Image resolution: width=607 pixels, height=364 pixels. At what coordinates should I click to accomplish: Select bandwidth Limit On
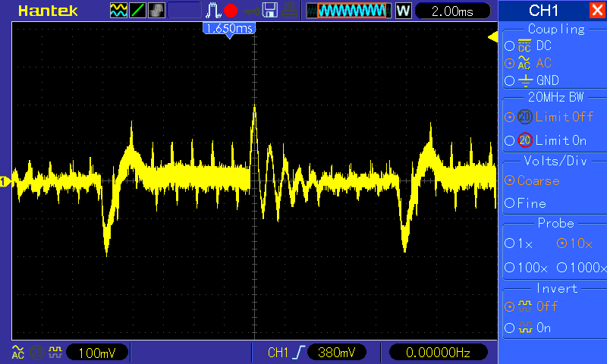pyautogui.click(x=546, y=140)
